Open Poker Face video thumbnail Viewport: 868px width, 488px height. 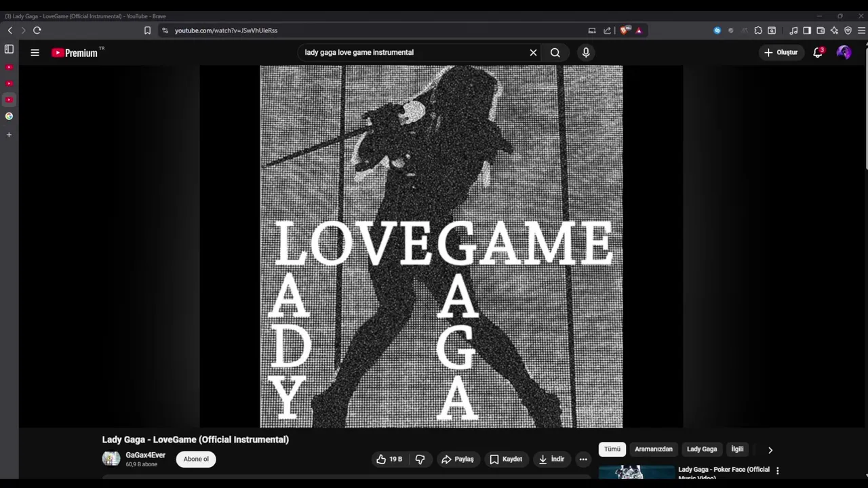(637, 472)
